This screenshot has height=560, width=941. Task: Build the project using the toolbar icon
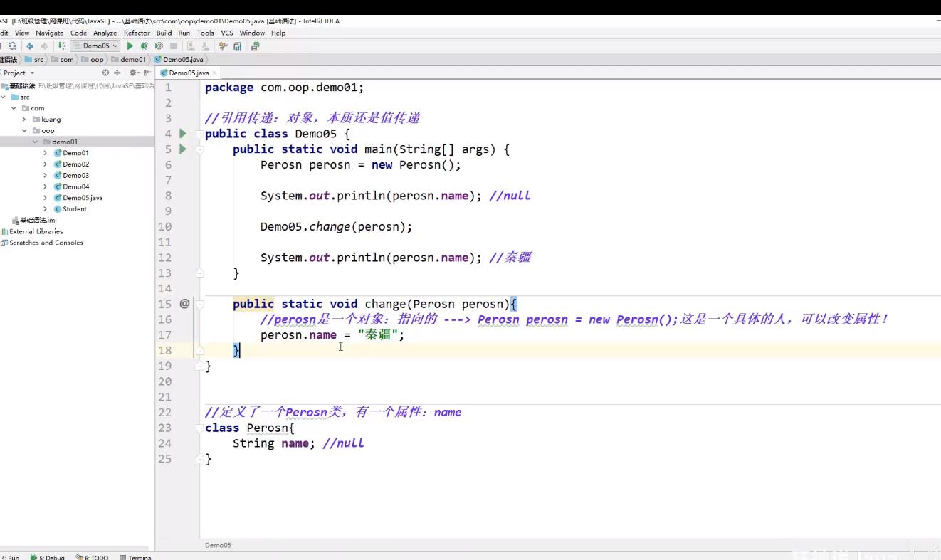click(x=62, y=46)
